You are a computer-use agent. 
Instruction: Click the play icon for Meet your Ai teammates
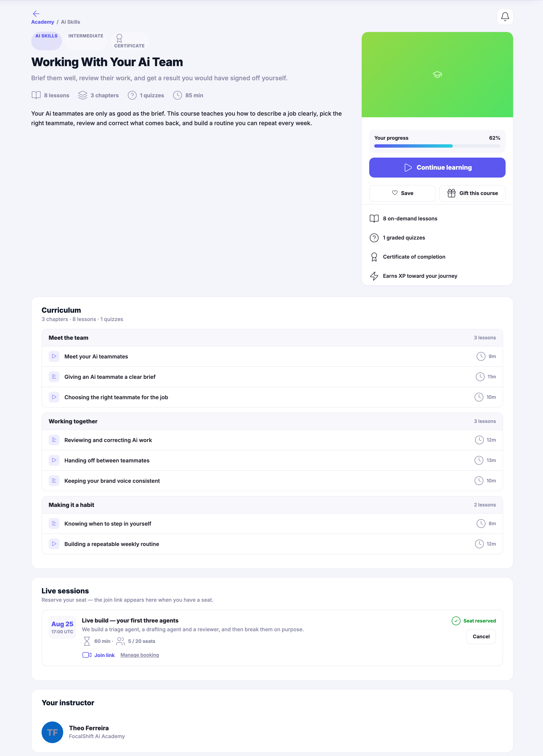pyautogui.click(x=54, y=356)
